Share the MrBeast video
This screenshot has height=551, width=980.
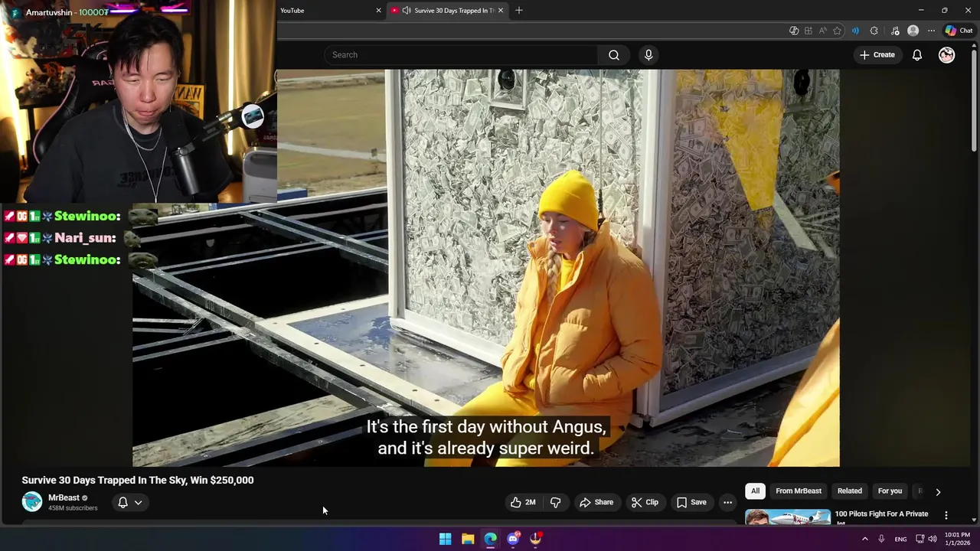click(x=596, y=502)
